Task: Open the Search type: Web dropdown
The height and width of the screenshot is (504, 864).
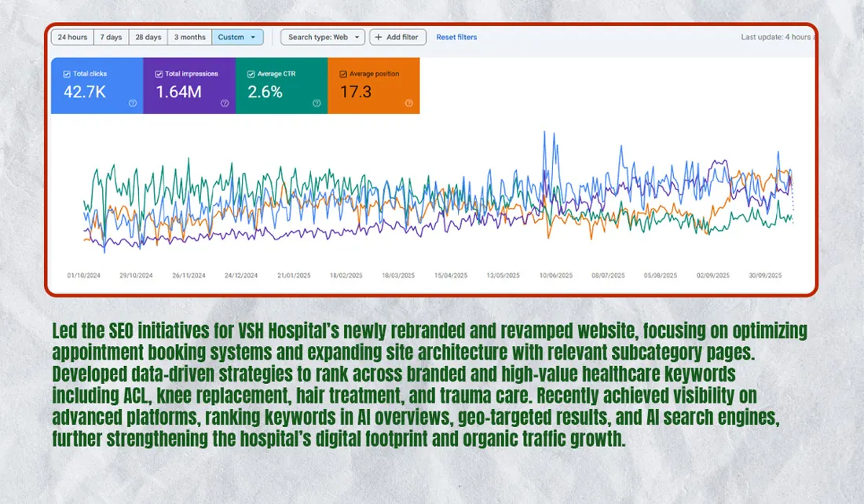Action: pyautogui.click(x=323, y=37)
